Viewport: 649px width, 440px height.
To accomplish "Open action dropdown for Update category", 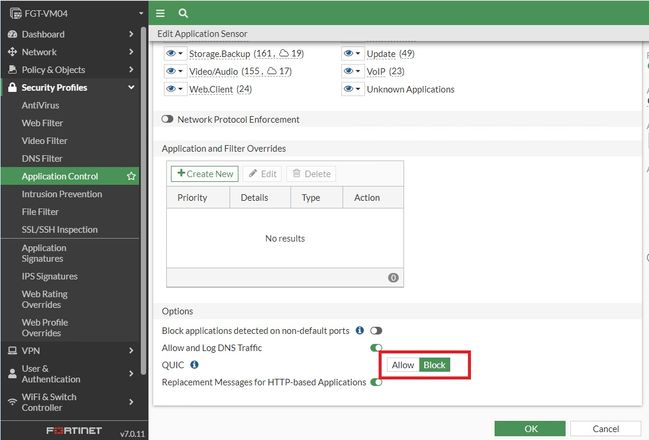I will [352, 53].
